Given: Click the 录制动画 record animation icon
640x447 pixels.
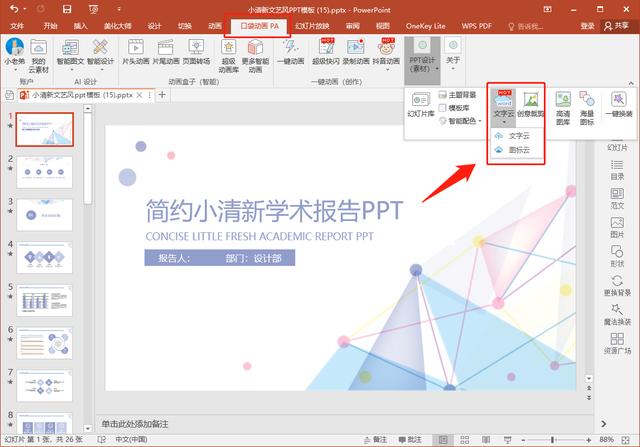Looking at the screenshot, I should click(x=356, y=52).
